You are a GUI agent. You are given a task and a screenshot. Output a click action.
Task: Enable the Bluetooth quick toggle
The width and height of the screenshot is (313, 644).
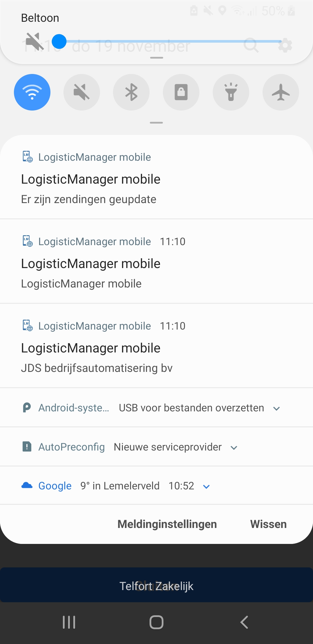[131, 92]
